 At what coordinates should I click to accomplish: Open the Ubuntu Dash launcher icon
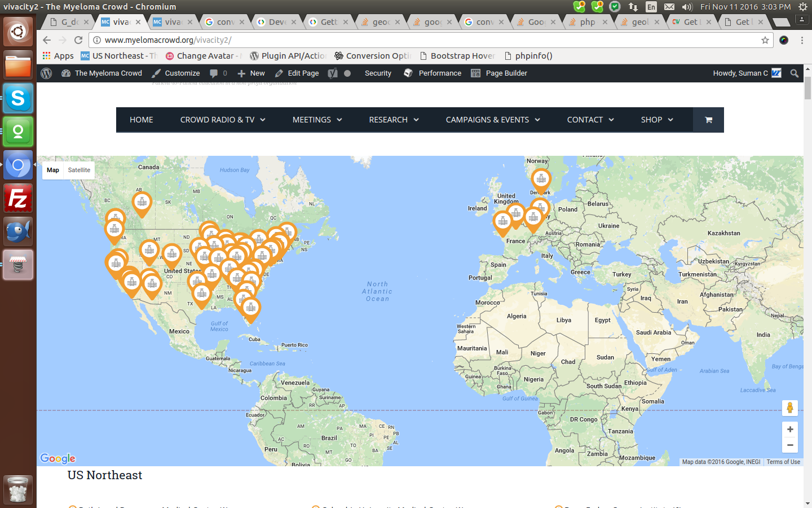[18, 32]
